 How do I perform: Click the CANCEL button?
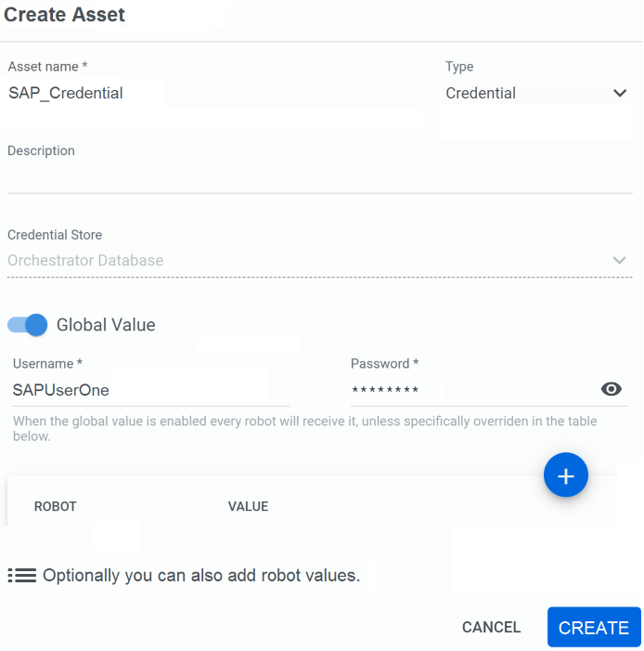(x=491, y=628)
